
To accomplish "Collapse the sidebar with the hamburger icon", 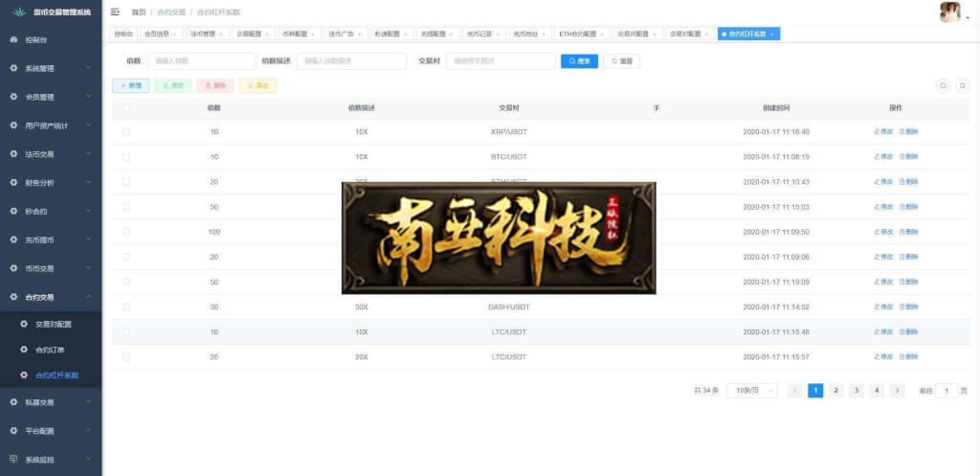I will point(115,11).
